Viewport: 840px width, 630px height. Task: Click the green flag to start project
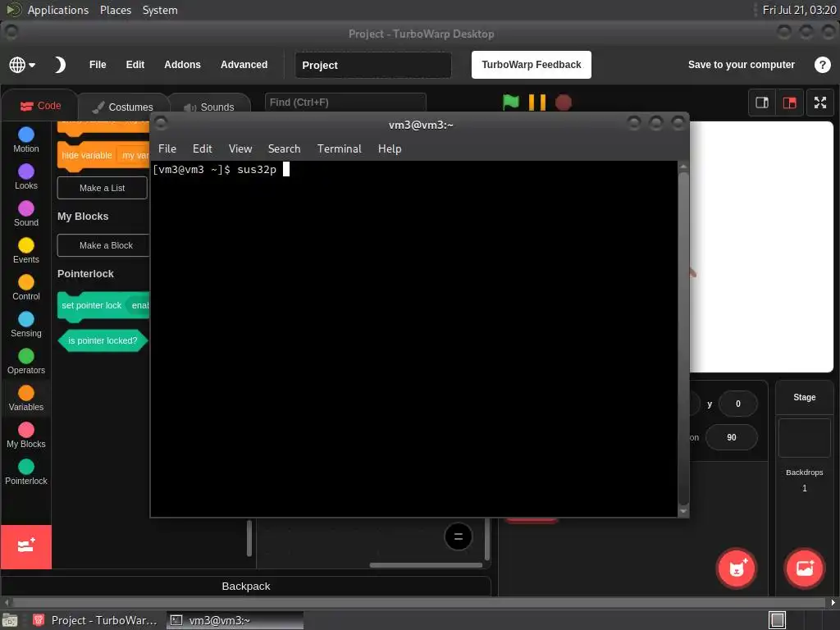(510, 102)
